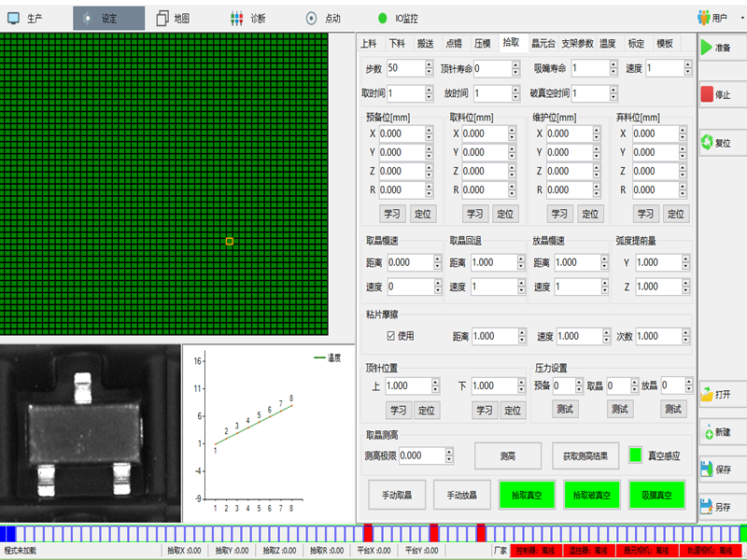Viewport: 747px width, 560px height.
Task: Click the green 真空感应 vacuum sensor indicator
Action: point(635,455)
